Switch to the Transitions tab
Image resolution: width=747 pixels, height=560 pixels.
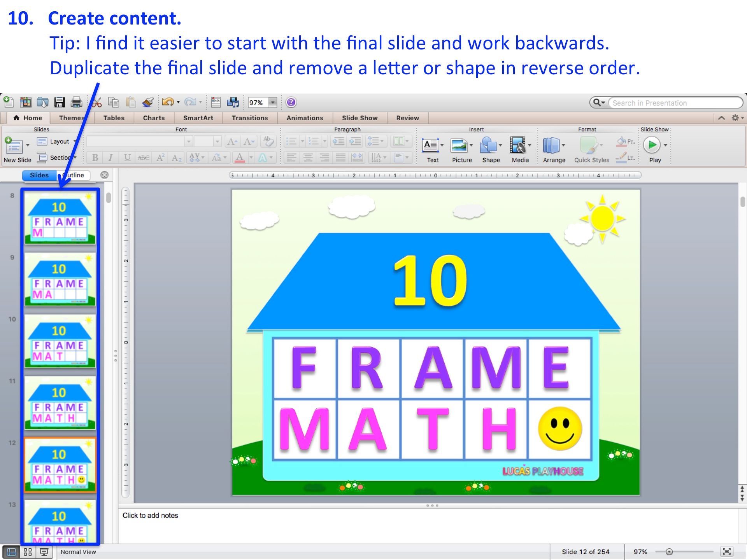point(249,118)
